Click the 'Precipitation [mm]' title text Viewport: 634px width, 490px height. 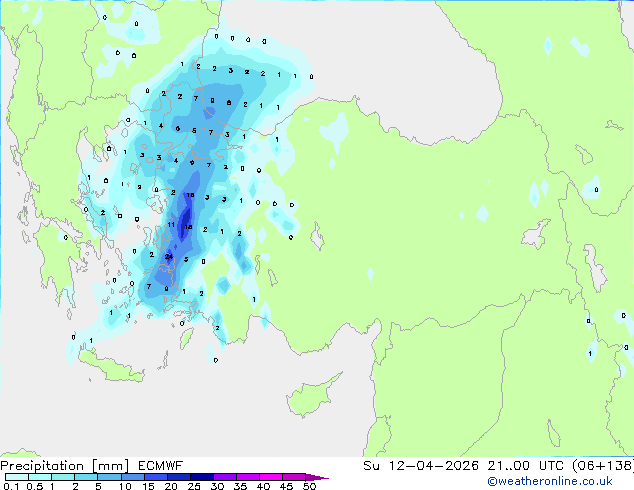point(64,466)
